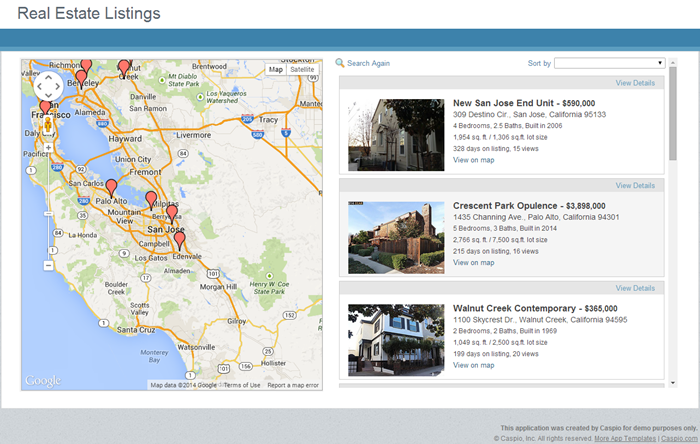Click the Report a map error link
Screen dimensions: 700x444
293,385
